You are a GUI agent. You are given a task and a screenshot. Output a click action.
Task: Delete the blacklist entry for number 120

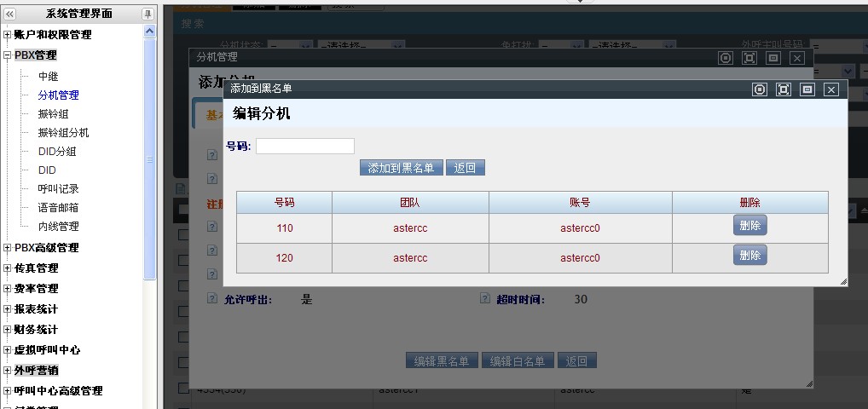(x=749, y=255)
